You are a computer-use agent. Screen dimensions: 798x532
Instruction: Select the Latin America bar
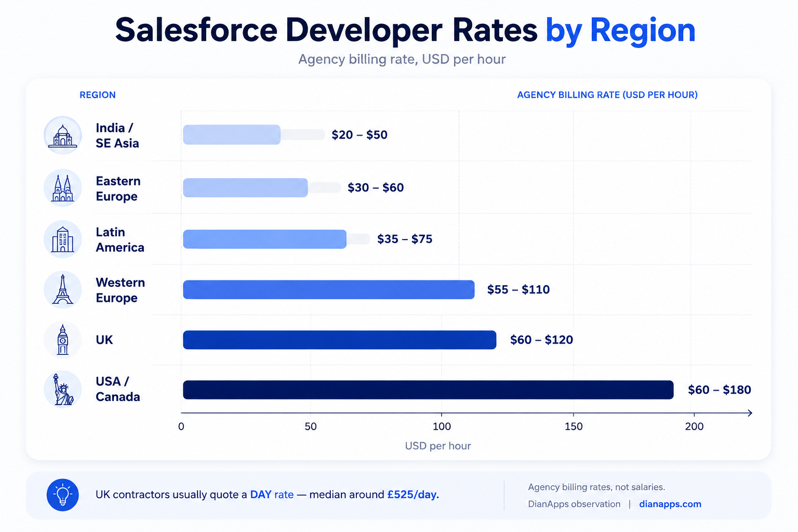(264, 239)
